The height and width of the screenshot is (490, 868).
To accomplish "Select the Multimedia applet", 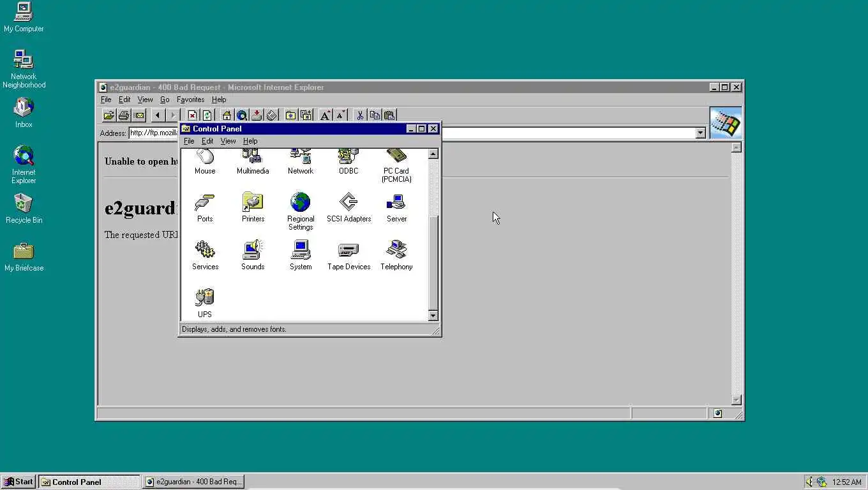I will (x=253, y=162).
